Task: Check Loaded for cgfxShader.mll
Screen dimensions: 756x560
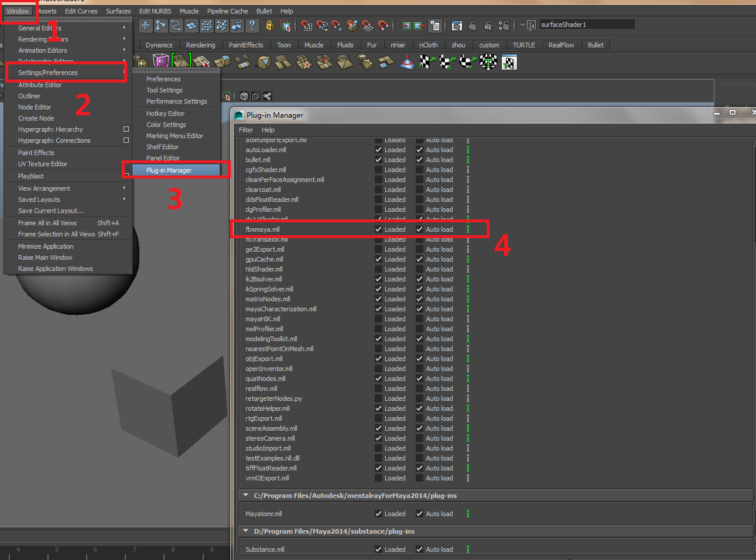Action: 378,170
